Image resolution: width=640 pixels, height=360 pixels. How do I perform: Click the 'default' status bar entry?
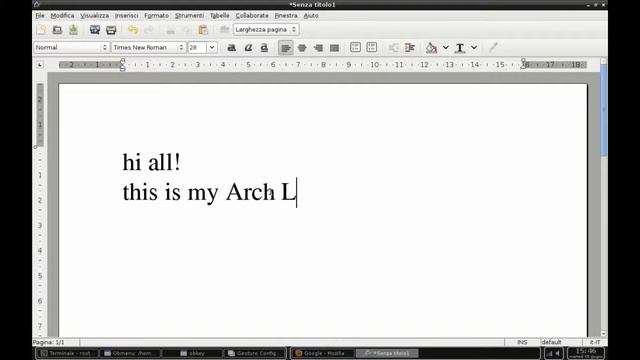(x=551, y=342)
